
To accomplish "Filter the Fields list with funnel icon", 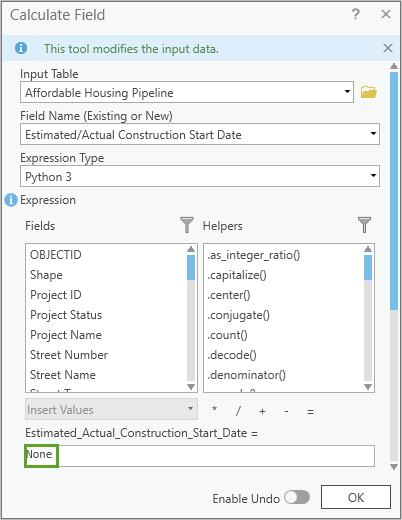I will pyautogui.click(x=187, y=225).
